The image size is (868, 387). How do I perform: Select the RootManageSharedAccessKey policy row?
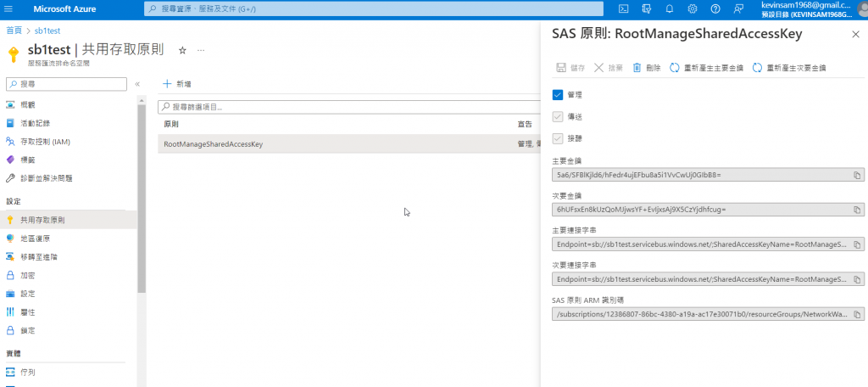[x=348, y=144]
